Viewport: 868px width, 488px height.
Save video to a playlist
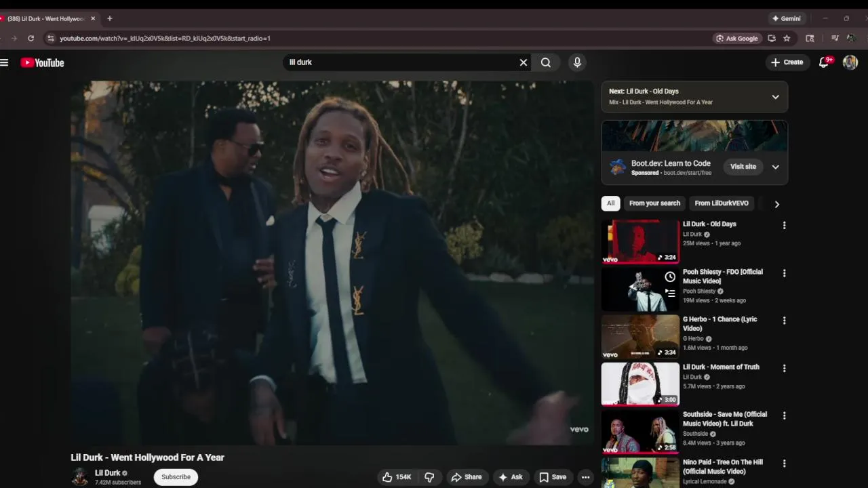[553, 477]
